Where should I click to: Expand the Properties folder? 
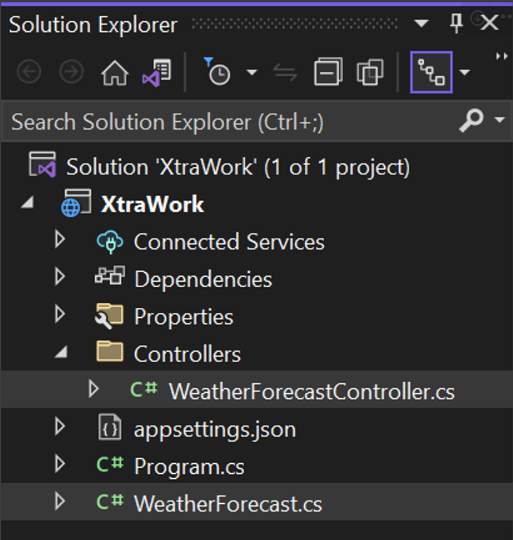(x=60, y=314)
